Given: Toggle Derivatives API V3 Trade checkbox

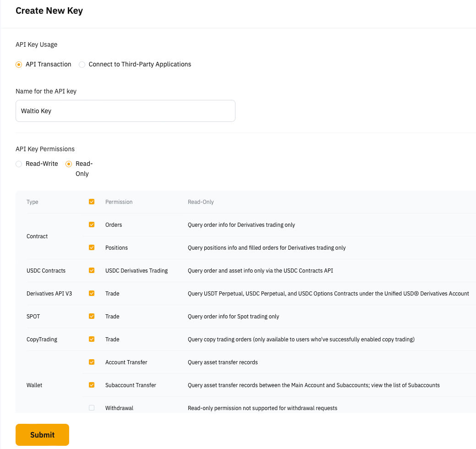Looking at the screenshot, I should (x=92, y=293).
